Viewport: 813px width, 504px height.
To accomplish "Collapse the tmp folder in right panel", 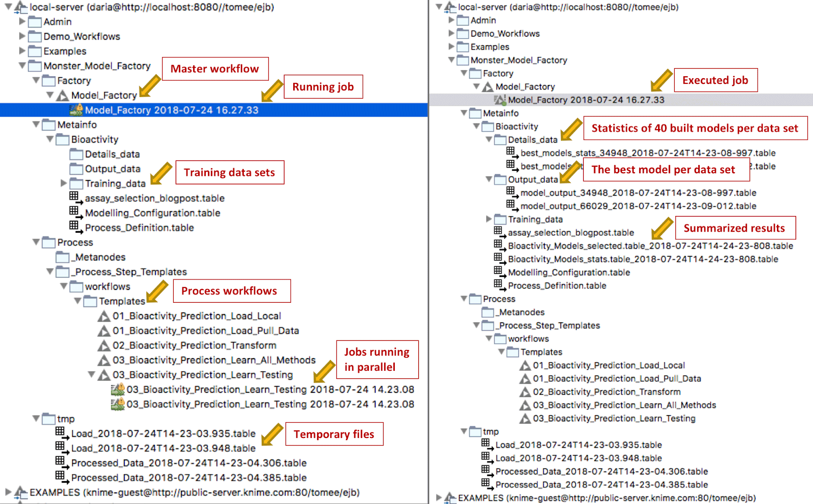I will pyautogui.click(x=464, y=431).
